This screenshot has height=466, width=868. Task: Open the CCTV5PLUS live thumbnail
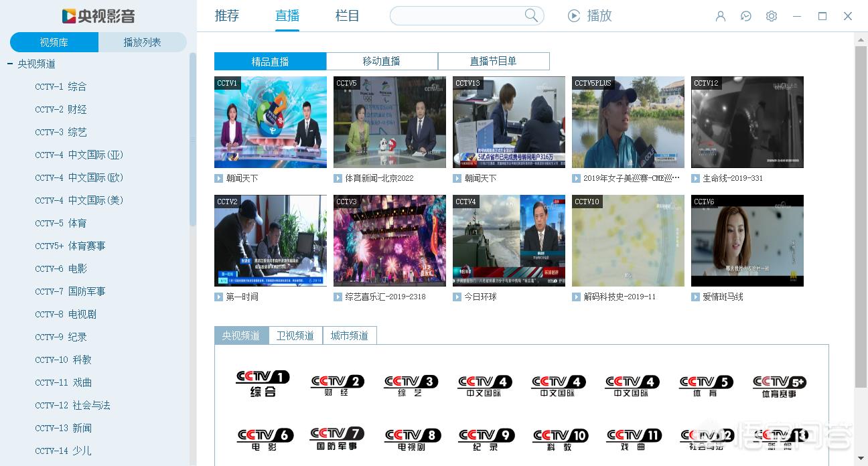pos(628,122)
